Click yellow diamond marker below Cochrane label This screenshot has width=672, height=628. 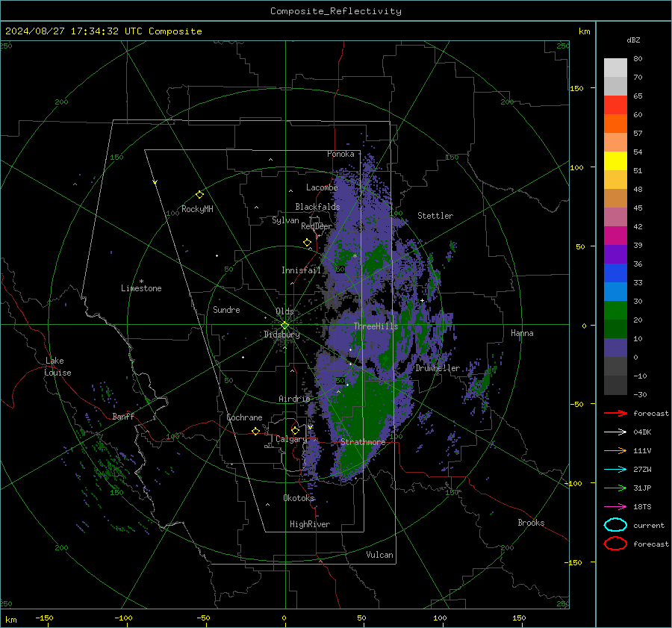coord(255,431)
